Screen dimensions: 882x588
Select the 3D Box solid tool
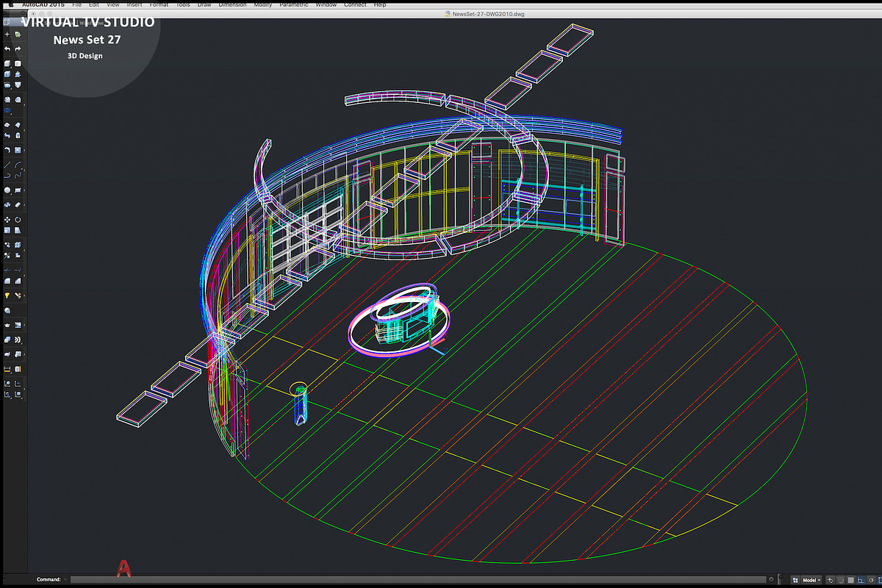(x=7, y=63)
